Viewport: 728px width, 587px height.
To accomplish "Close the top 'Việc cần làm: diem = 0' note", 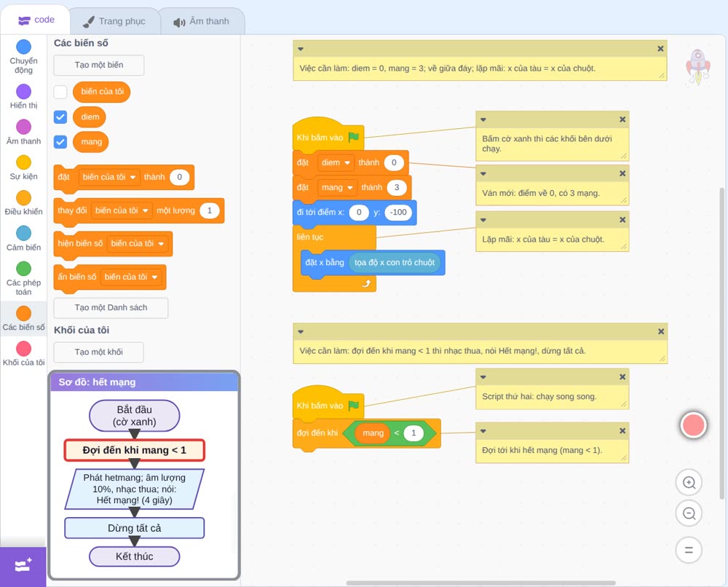I will coord(661,48).
